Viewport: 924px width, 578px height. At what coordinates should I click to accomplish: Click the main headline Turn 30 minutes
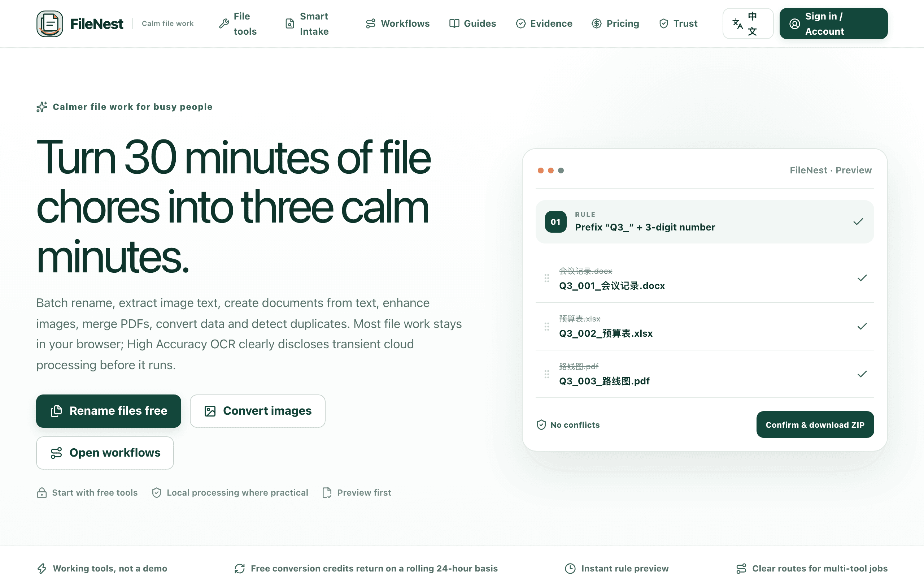tap(234, 206)
